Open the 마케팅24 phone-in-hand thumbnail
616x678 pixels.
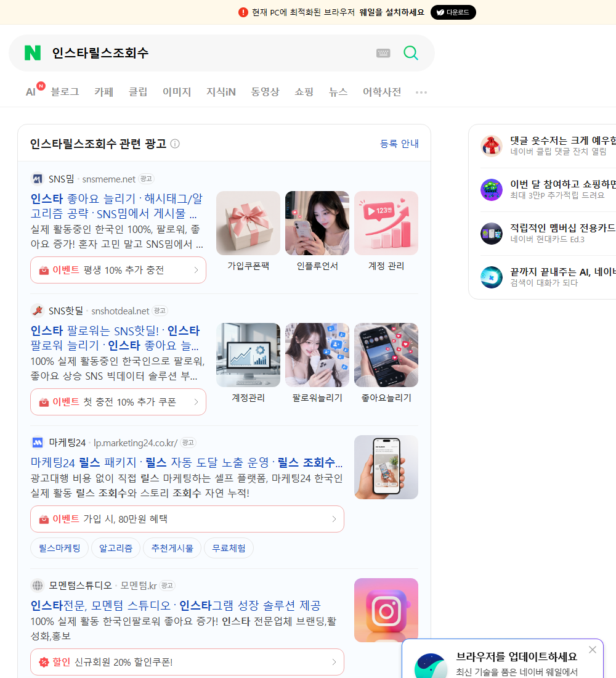pos(386,467)
